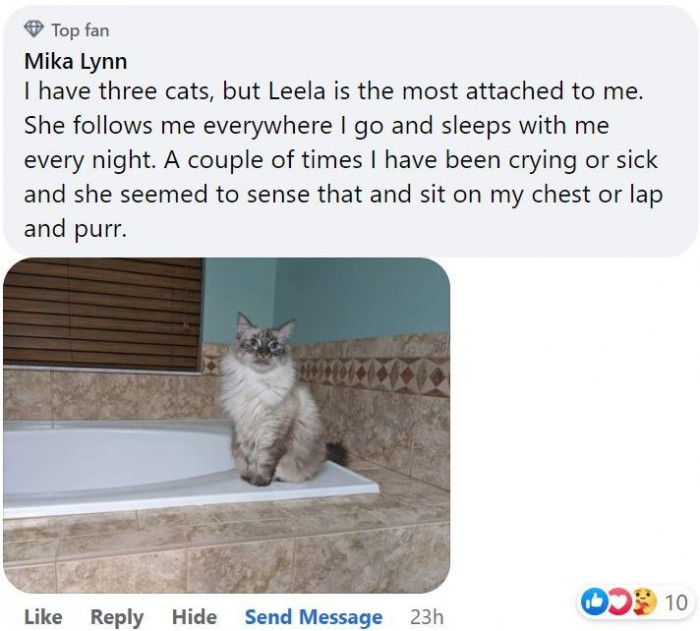This screenshot has height=631, width=700.
Task: Open the attached cat photo
Action: [x=226, y=424]
